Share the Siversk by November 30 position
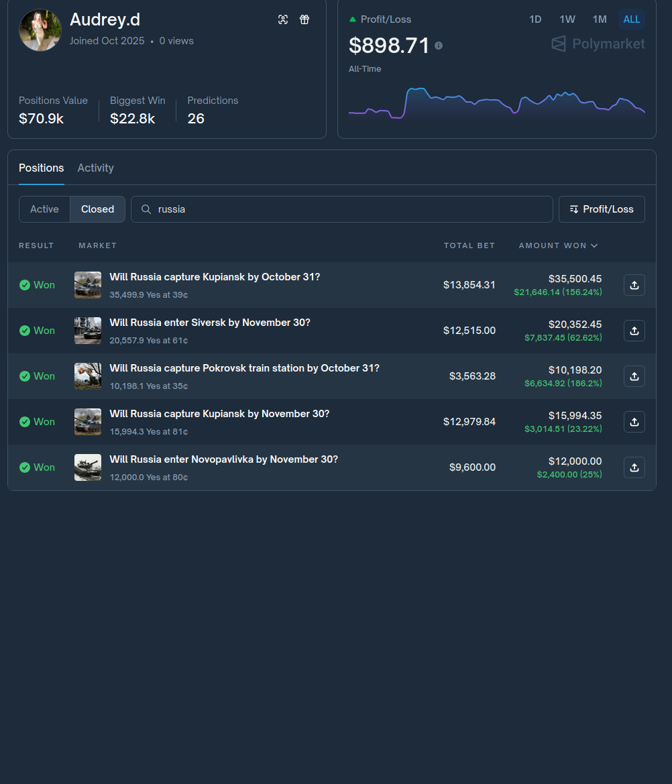The height and width of the screenshot is (784, 672). tap(634, 331)
